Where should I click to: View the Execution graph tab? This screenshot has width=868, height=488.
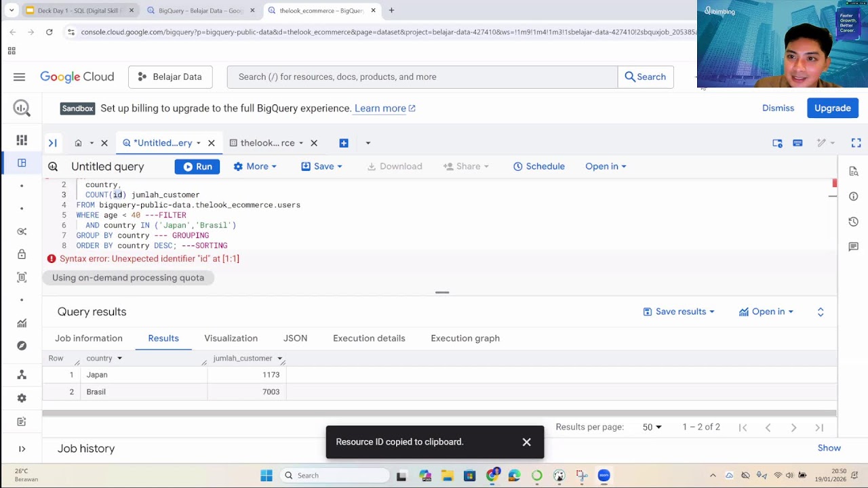tap(465, 338)
